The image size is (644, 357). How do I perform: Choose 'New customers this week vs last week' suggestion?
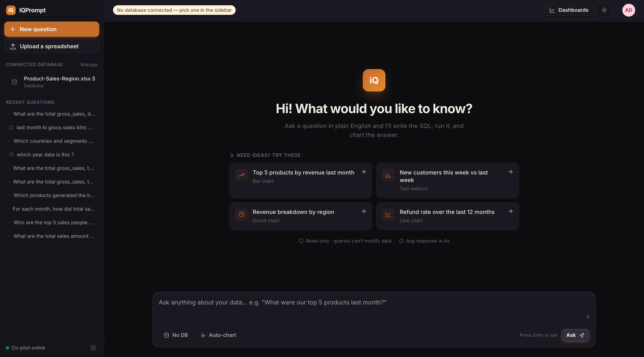[x=447, y=180]
